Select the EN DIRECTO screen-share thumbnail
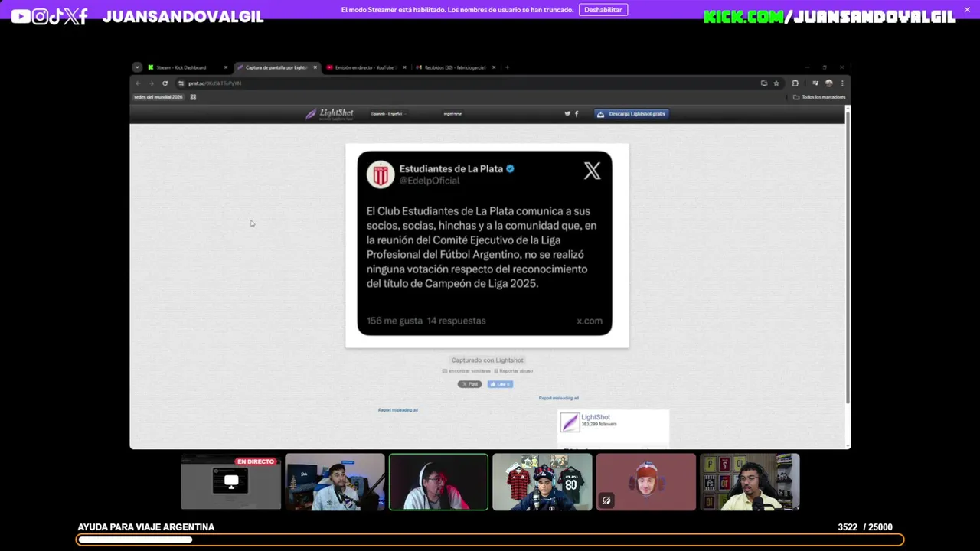 point(231,482)
